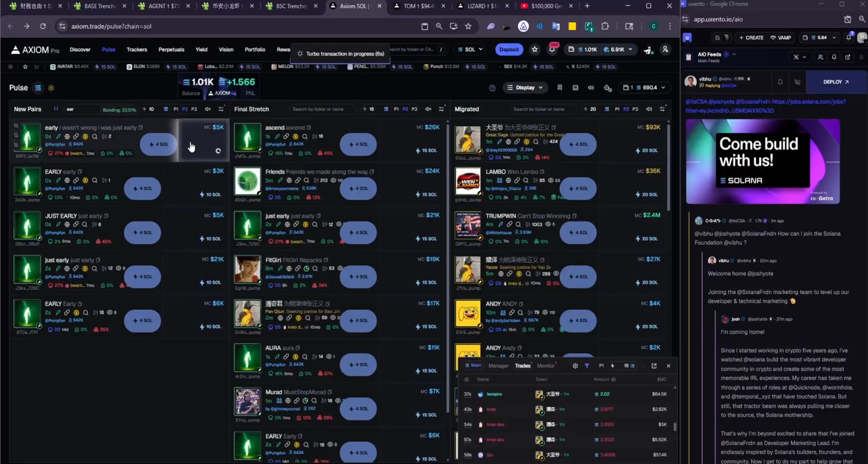Click the Deposit button

tap(509, 49)
